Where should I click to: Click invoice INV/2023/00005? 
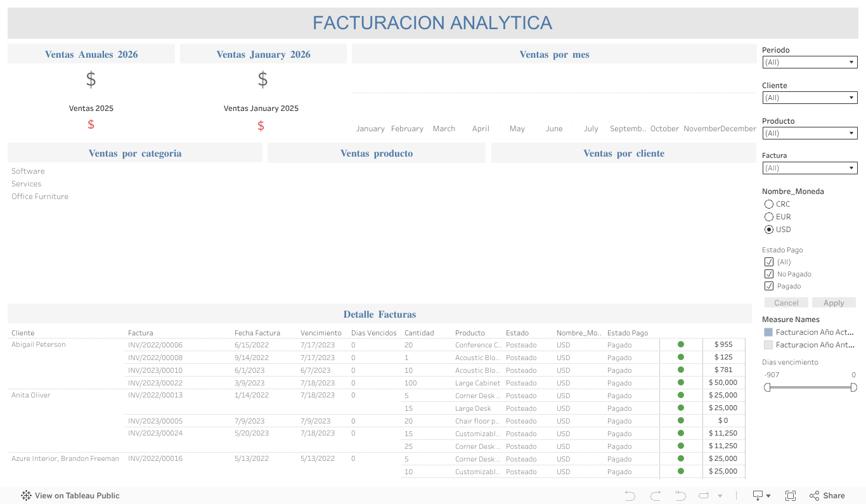[x=155, y=421]
